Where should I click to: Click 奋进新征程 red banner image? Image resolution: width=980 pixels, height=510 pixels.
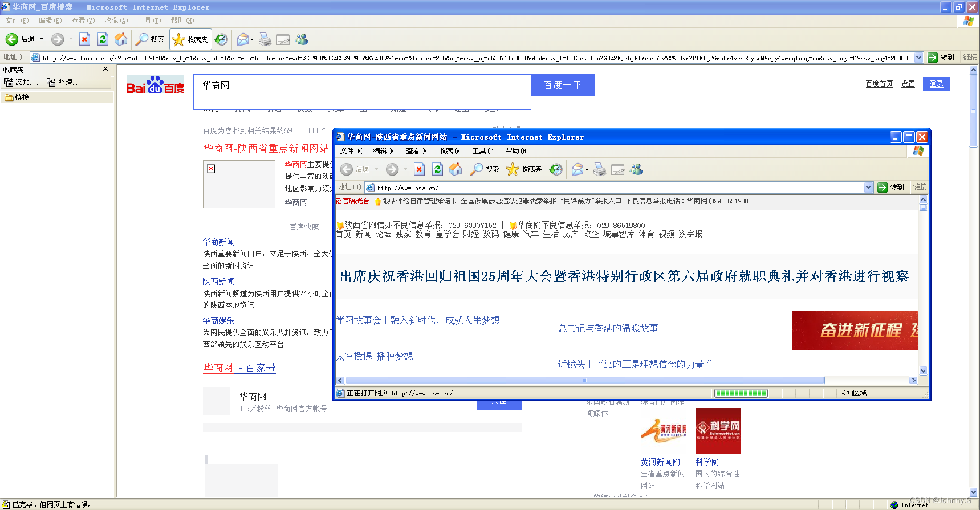pos(855,331)
